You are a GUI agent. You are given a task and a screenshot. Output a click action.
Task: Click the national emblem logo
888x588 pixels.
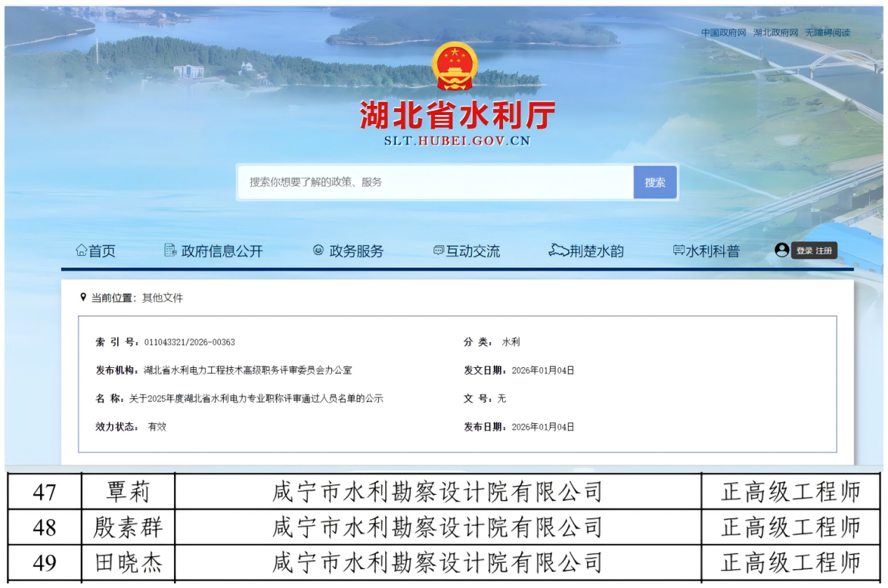coord(455,67)
